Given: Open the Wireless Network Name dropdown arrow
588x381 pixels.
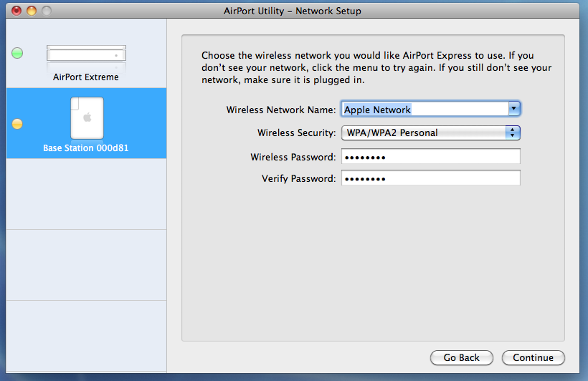Looking at the screenshot, I should 513,109.
